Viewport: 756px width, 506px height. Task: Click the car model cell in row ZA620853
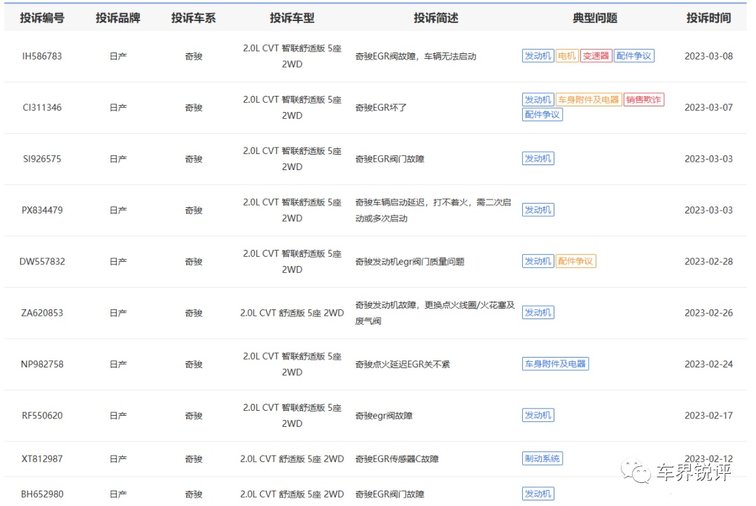292,313
